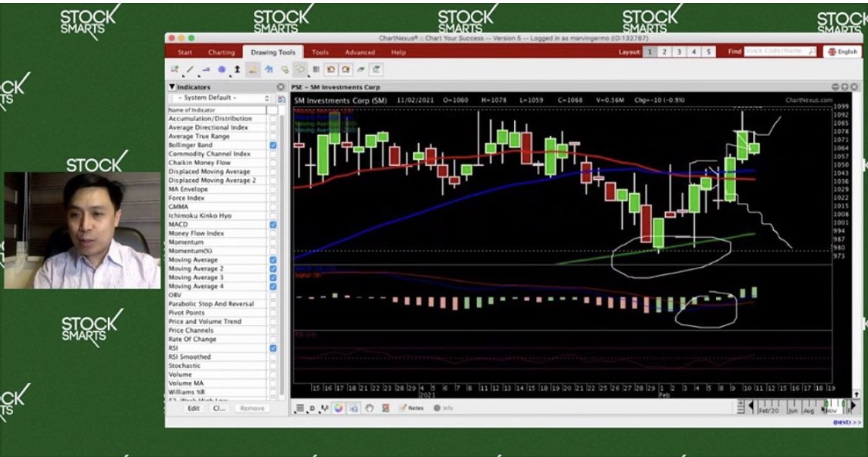Open the Charting tab

(221, 52)
